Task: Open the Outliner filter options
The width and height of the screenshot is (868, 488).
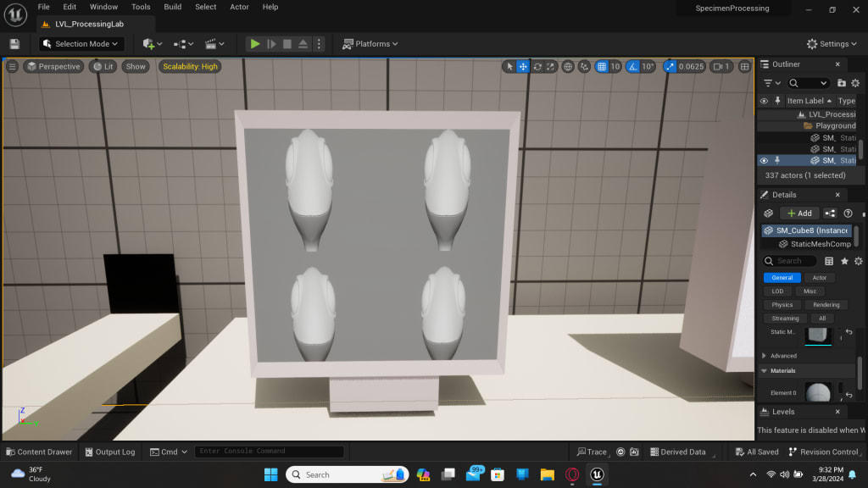Action: point(771,83)
